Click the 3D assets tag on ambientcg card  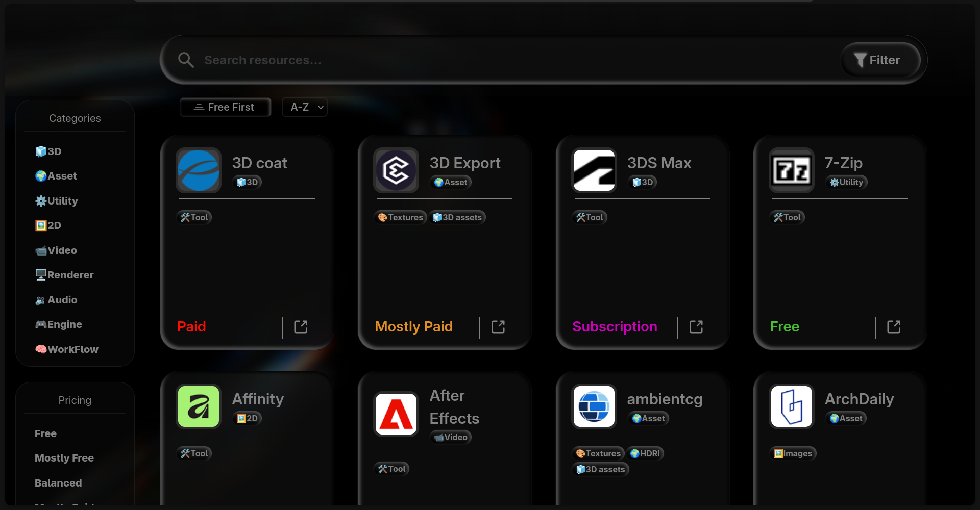click(600, 469)
